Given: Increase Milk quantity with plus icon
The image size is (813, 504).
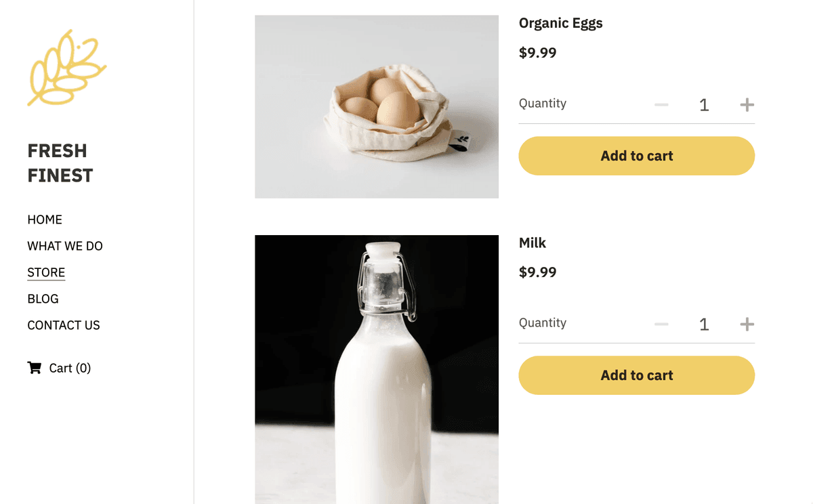Looking at the screenshot, I should coord(747,324).
